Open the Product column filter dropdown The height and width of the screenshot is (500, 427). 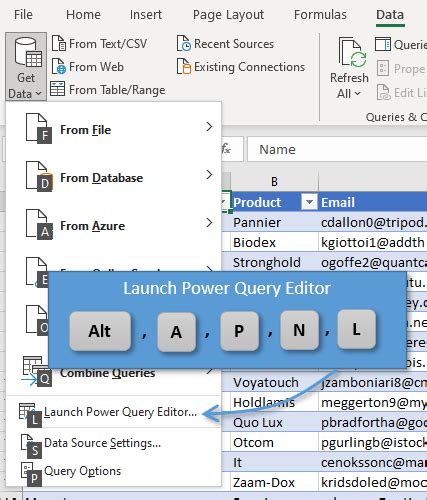pos(309,202)
